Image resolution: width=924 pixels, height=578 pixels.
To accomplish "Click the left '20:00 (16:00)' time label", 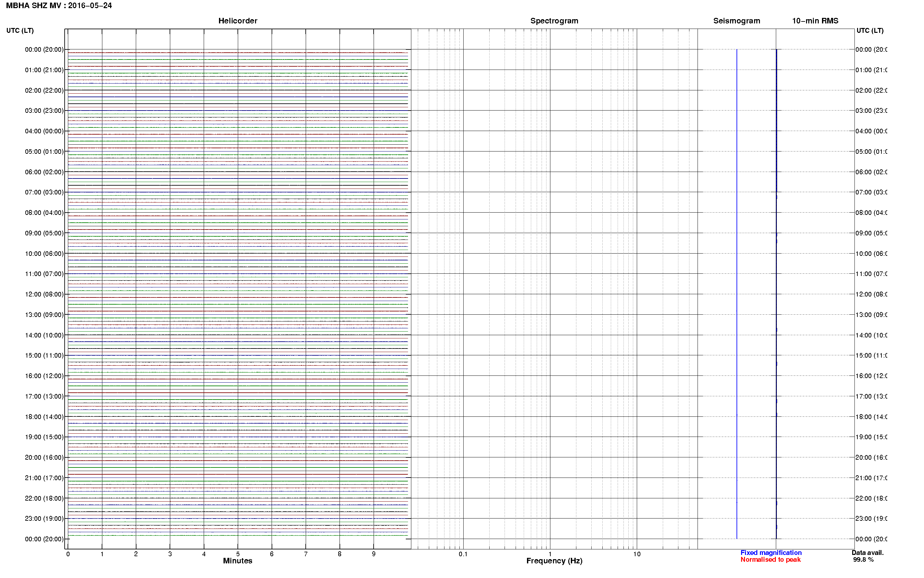I will (44, 458).
